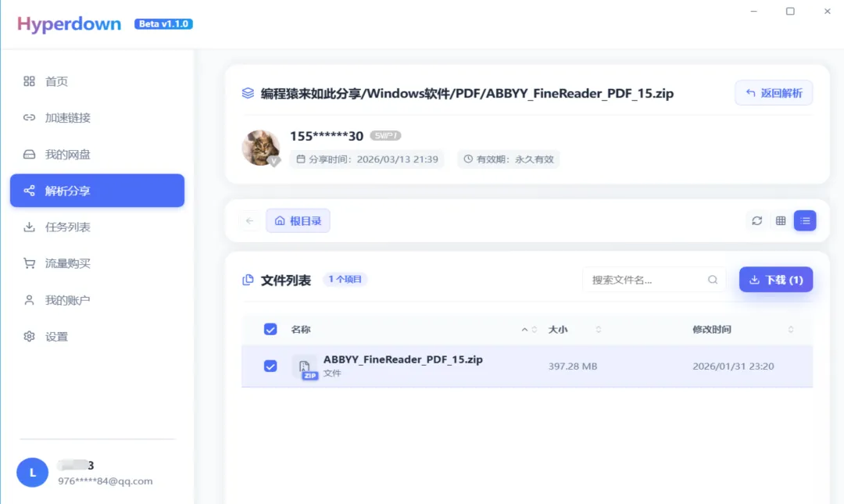Switch to list view
Image resolution: width=844 pixels, height=504 pixels.
805,221
